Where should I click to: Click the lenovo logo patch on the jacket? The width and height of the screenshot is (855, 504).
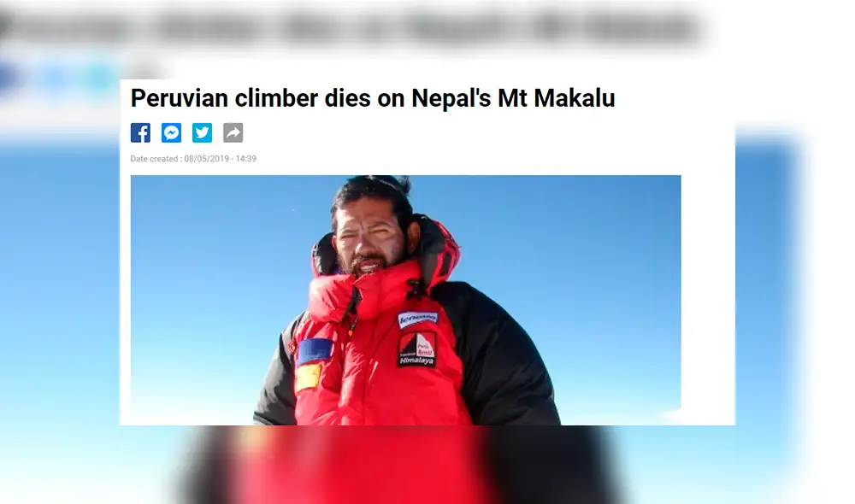418,319
